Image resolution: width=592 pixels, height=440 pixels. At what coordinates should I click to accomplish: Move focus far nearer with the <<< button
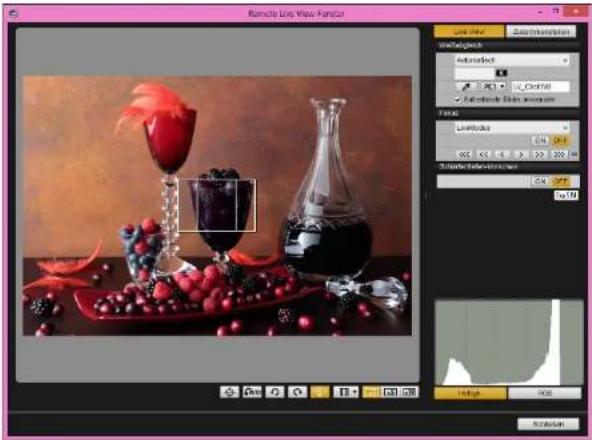464,154
